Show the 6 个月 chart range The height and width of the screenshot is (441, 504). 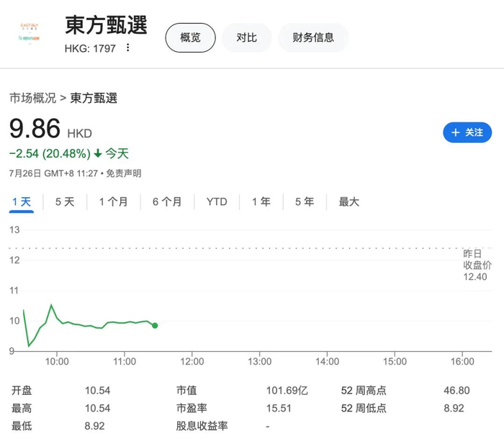167,202
